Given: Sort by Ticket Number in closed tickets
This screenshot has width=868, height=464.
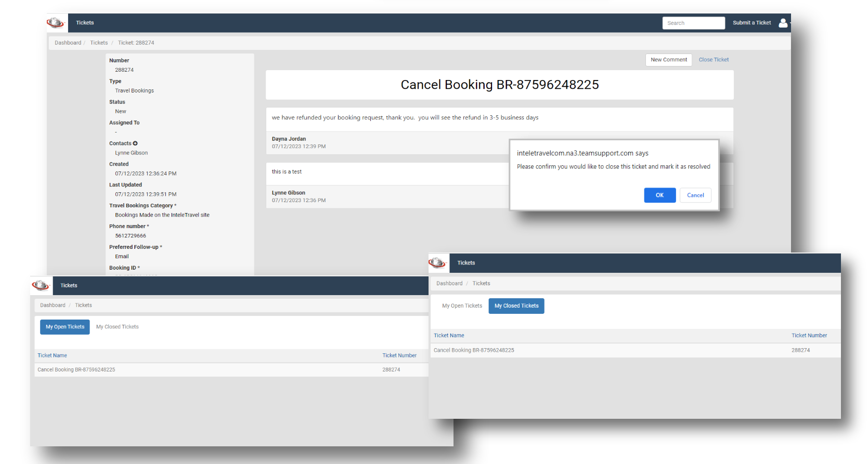Looking at the screenshot, I should [809, 336].
